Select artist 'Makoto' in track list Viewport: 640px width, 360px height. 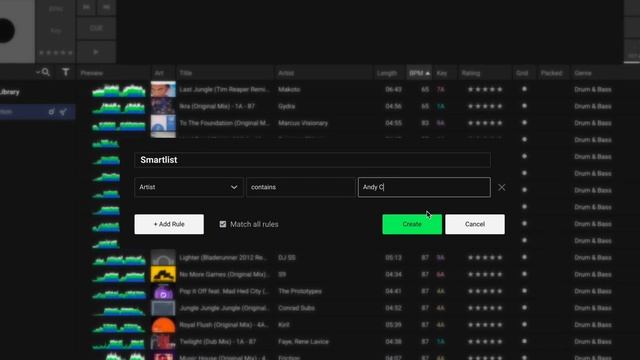(x=289, y=89)
